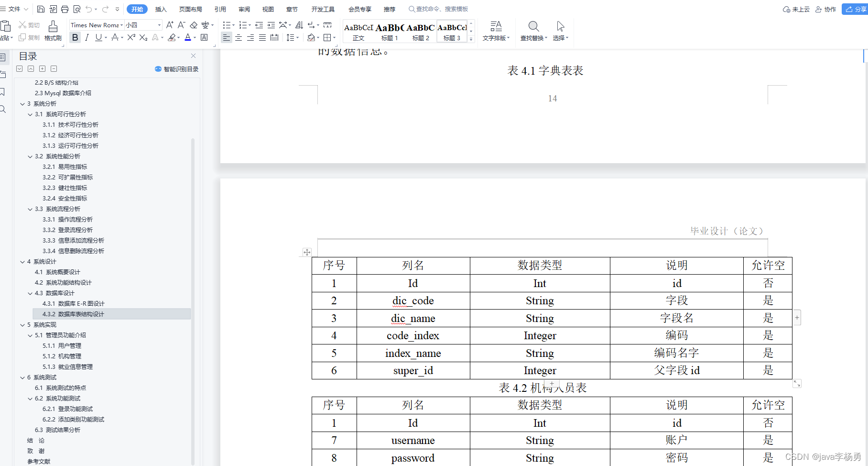Image resolution: width=868 pixels, height=466 pixels.
Task: Click the add column plus beside table
Action: (797, 317)
